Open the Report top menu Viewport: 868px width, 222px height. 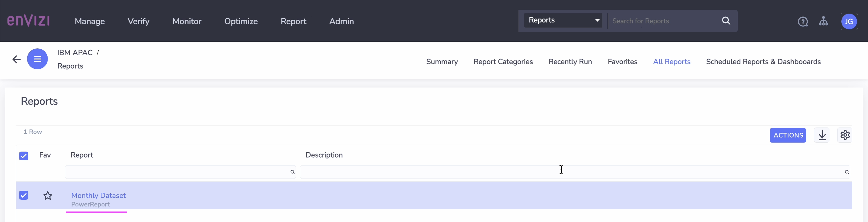tap(293, 21)
